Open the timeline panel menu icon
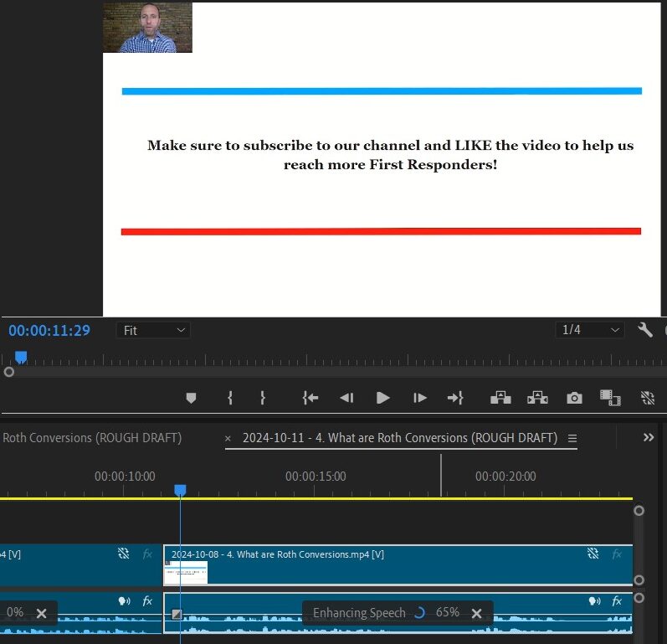This screenshot has width=667, height=644. tap(572, 438)
